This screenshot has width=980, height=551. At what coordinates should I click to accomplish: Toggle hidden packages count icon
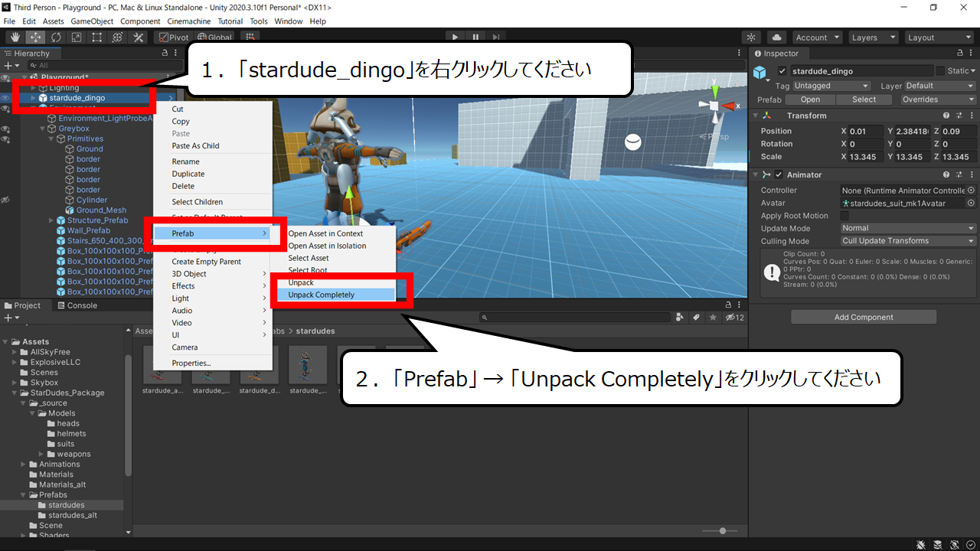click(x=735, y=317)
